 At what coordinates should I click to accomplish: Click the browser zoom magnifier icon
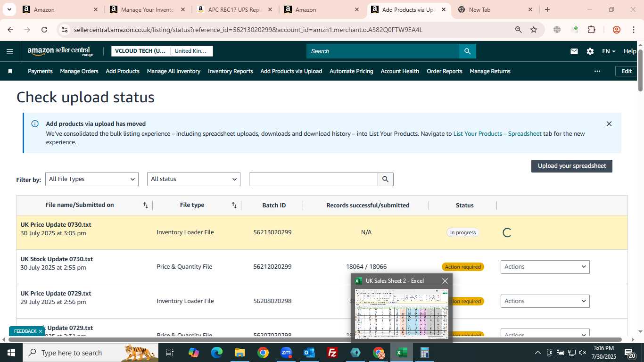coord(518,30)
